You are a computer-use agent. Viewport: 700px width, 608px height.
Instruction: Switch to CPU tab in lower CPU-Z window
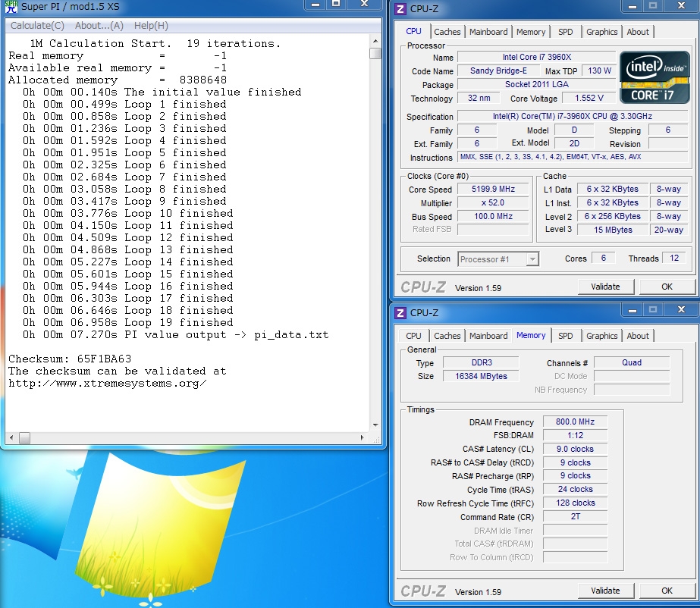pos(413,336)
